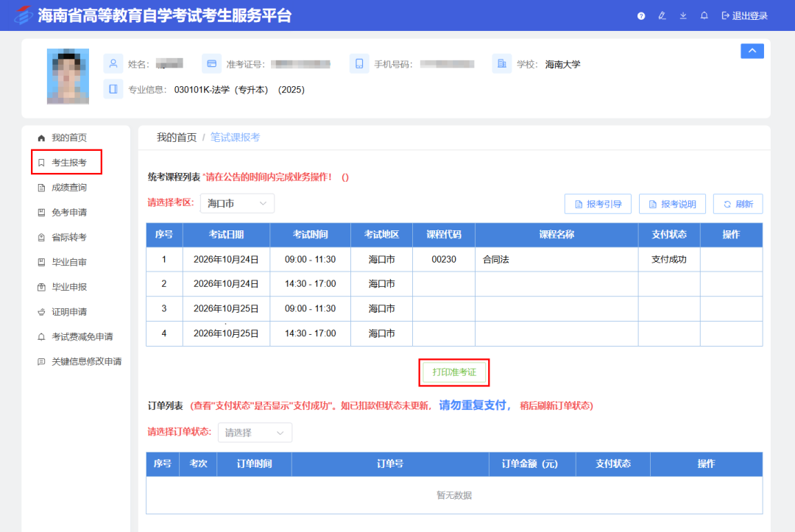Click the 订单号 column header
The image size is (795, 532).
(x=390, y=464)
